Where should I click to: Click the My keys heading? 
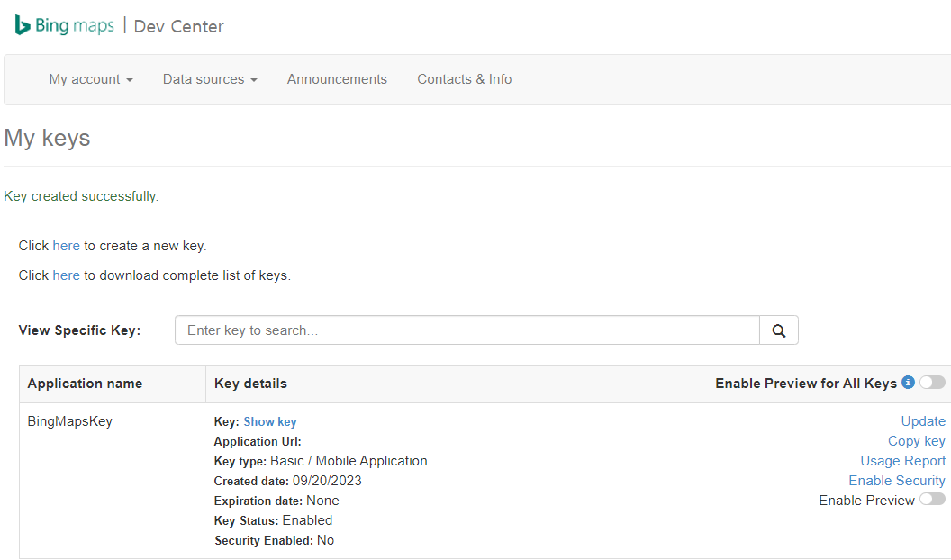tap(48, 138)
